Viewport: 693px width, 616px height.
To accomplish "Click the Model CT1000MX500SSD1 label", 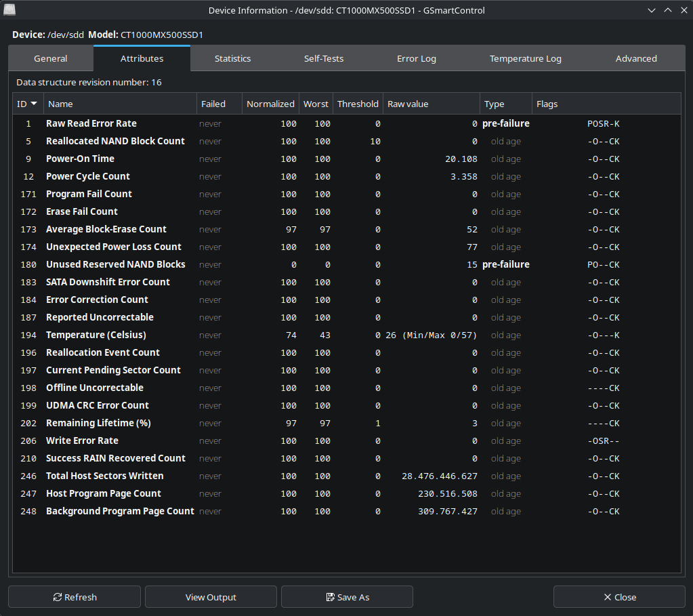I will click(x=146, y=35).
